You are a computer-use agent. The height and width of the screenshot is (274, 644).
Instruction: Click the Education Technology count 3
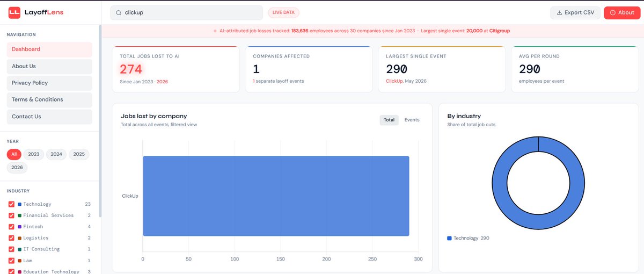point(89,271)
